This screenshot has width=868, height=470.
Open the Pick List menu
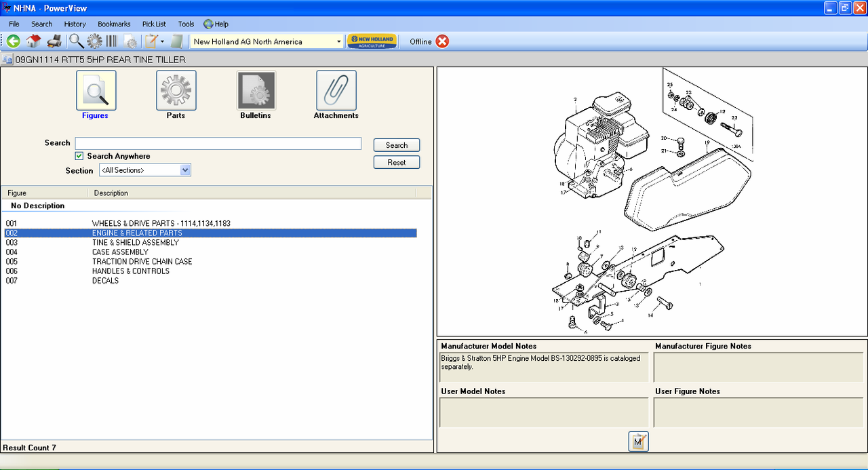click(x=154, y=24)
